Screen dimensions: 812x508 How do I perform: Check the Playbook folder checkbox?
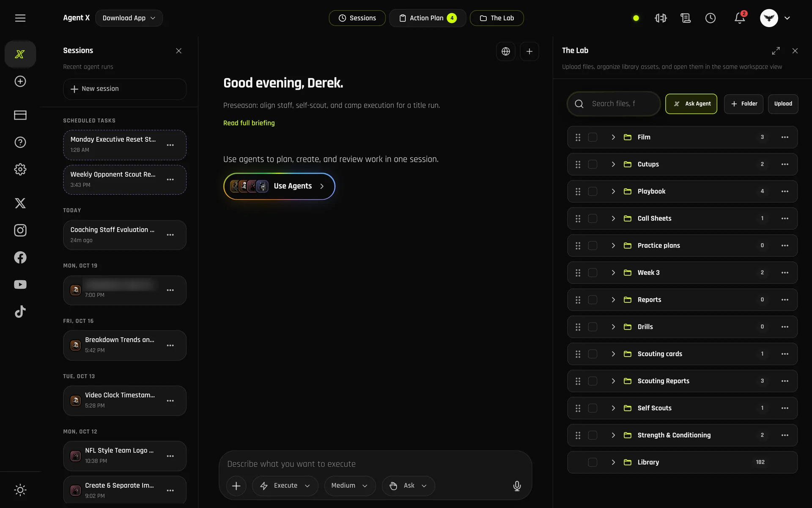pos(593,191)
